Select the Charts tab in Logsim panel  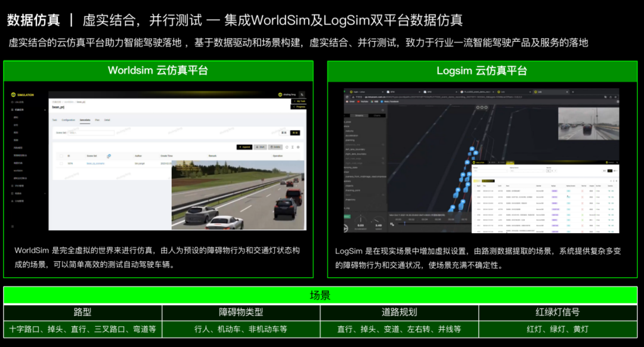(377, 116)
